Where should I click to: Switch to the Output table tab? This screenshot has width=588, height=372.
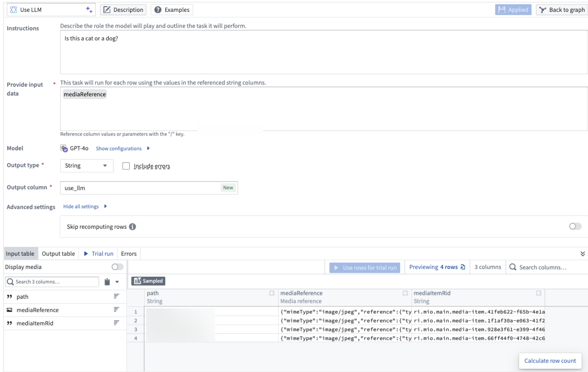click(x=58, y=254)
